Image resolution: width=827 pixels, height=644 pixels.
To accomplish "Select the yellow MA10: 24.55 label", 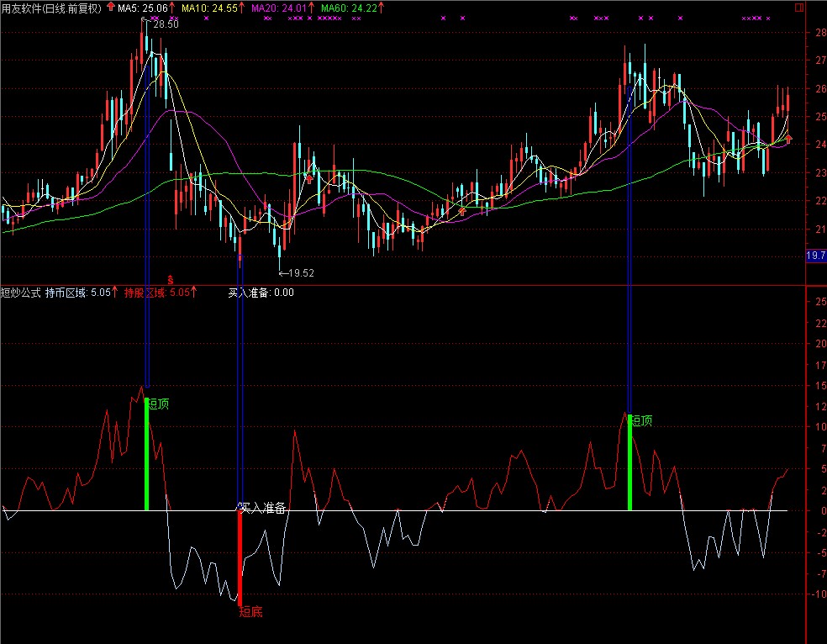I will pyautogui.click(x=208, y=8).
